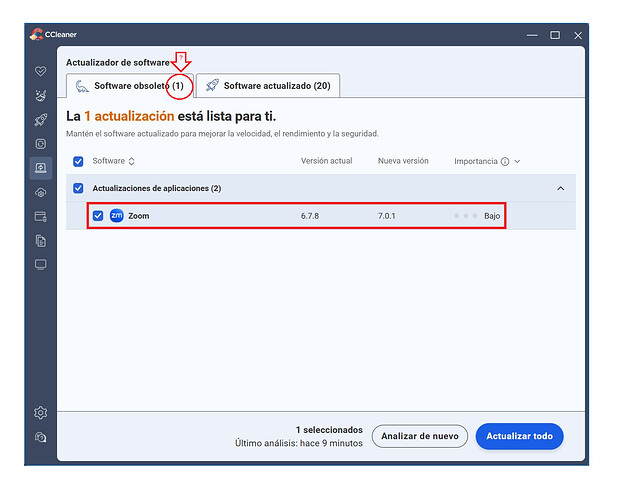Open the Health Check heart icon in sidebar
The image size is (622, 500).
point(40,71)
